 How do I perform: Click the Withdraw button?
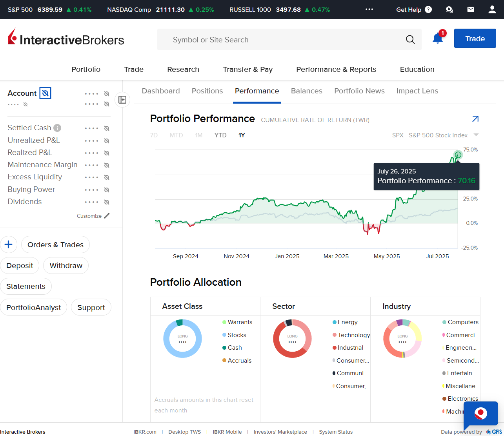click(x=66, y=266)
